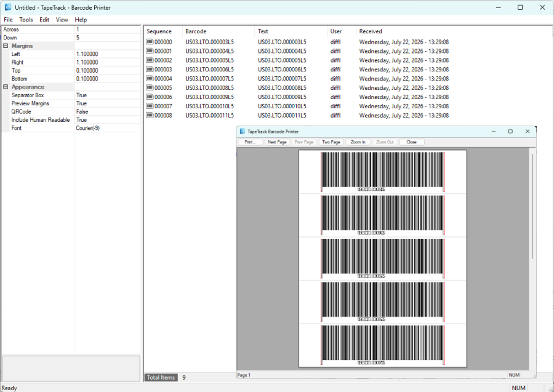Select US03.LTO.000011L5 in the Text column
554x392 pixels.
(282, 115)
